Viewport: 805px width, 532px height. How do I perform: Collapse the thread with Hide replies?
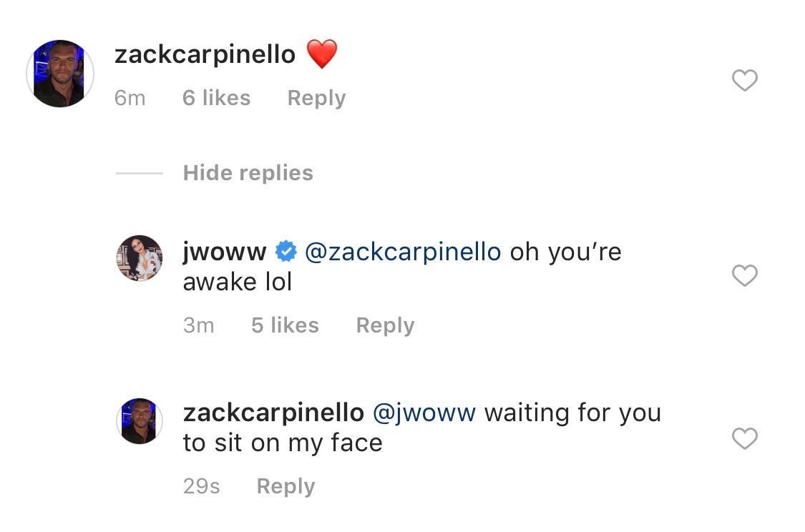click(x=248, y=173)
